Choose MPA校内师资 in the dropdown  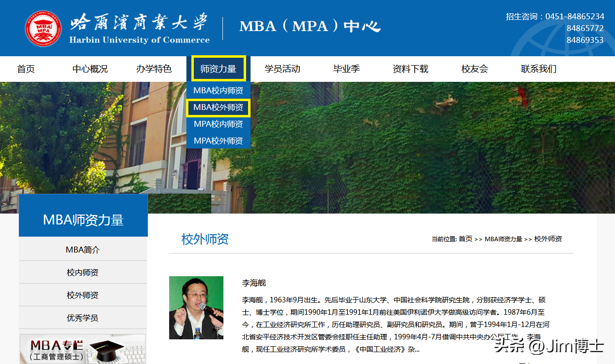pyautogui.click(x=218, y=124)
